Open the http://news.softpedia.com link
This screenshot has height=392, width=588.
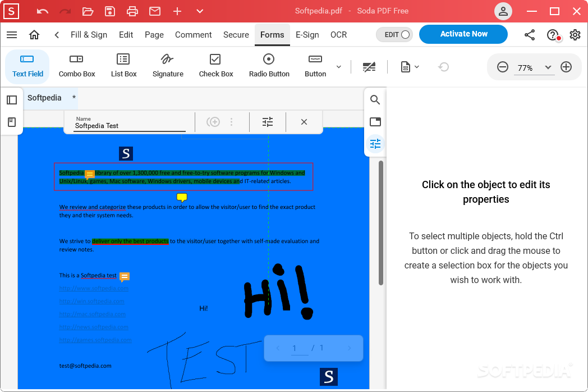pyautogui.click(x=94, y=327)
